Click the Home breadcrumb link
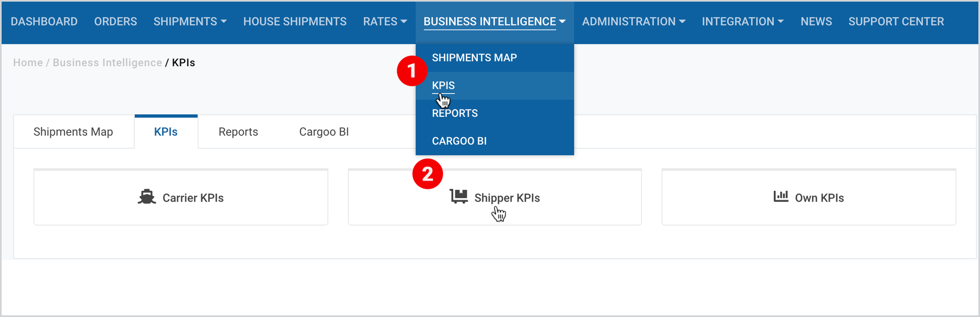 pos(28,62)
